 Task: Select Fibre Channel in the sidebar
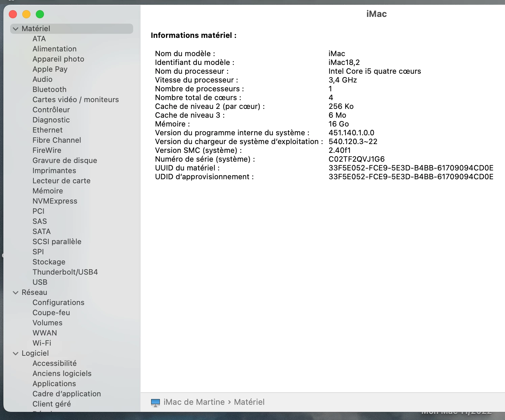[x=57, y=140]
